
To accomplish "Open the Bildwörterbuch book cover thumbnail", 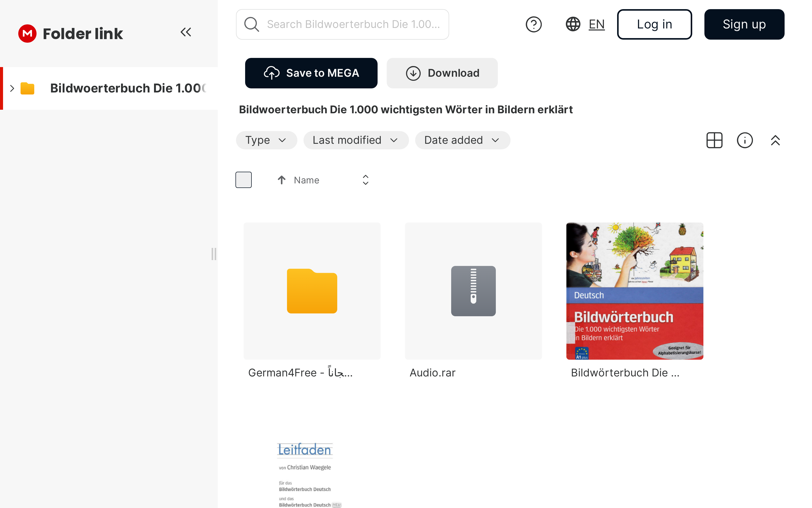I will pos(634,291).
